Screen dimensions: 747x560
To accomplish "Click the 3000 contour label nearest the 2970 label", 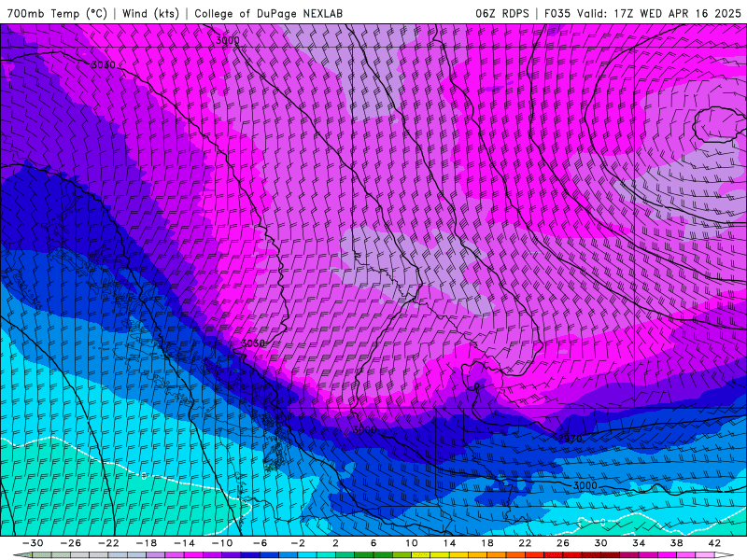I will pos(585,485).
